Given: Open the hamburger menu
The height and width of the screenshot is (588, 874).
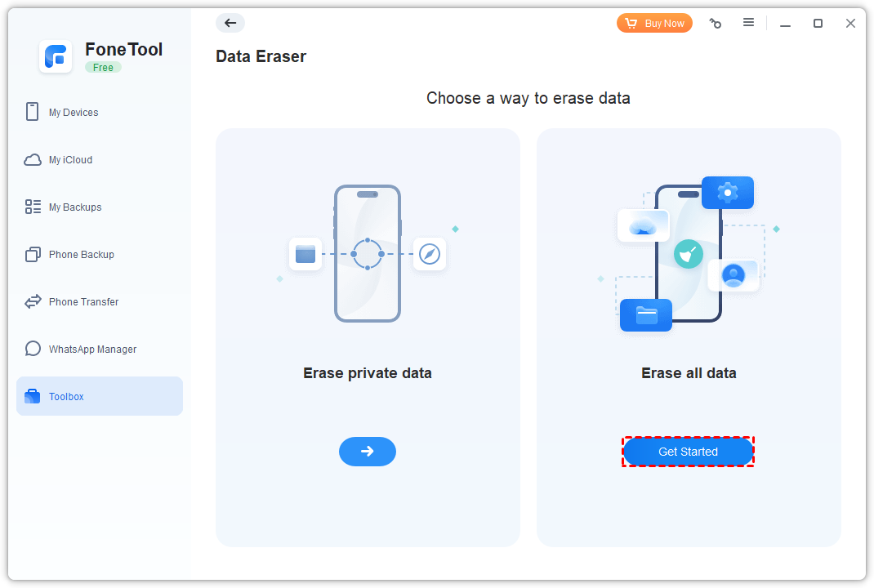Looking at the screenshot, I should [x=748, y=23].
